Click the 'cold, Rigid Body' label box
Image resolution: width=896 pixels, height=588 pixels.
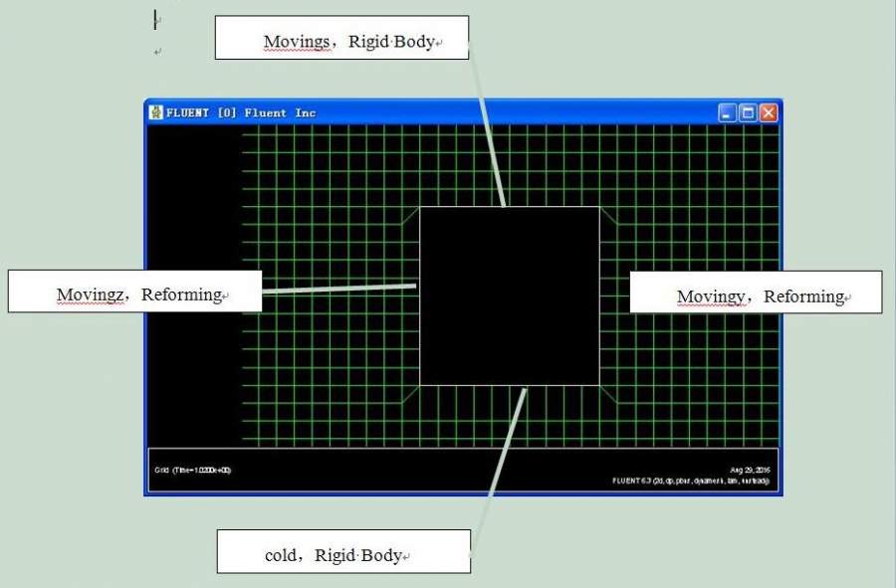coord(343,551)
